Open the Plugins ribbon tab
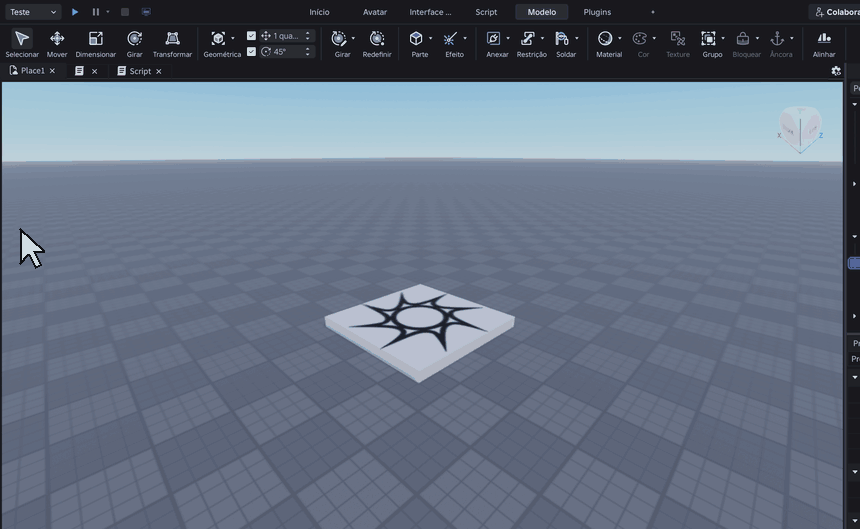This screenshot has width=860, height=529. pos(597,12)
